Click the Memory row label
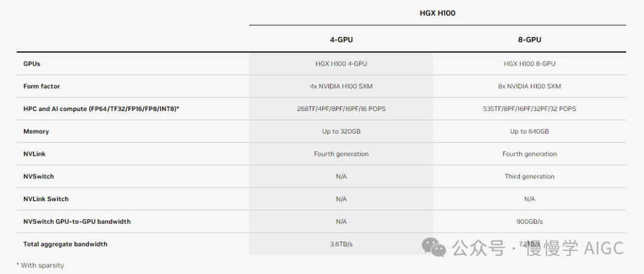The image size is (644, 274). [x=36, y=131]
